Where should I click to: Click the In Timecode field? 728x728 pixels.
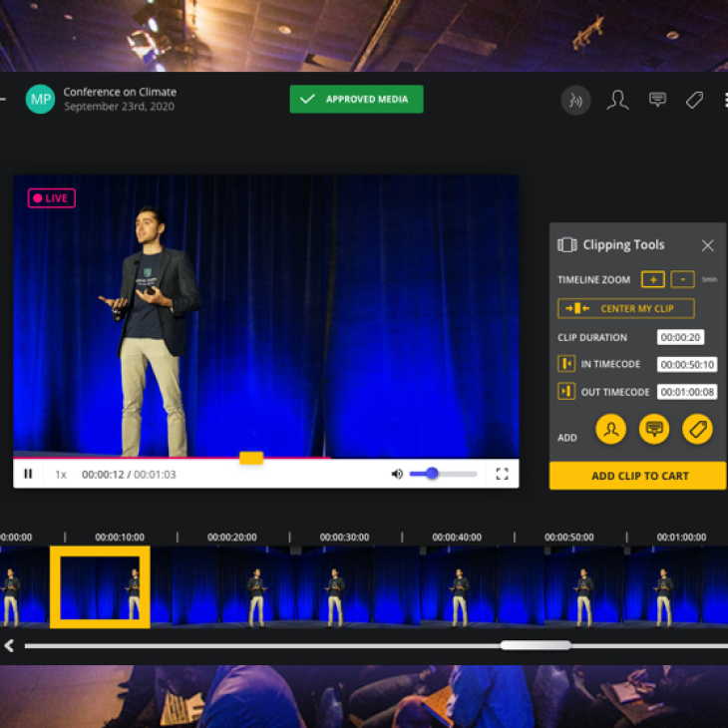tap(687, 364)
